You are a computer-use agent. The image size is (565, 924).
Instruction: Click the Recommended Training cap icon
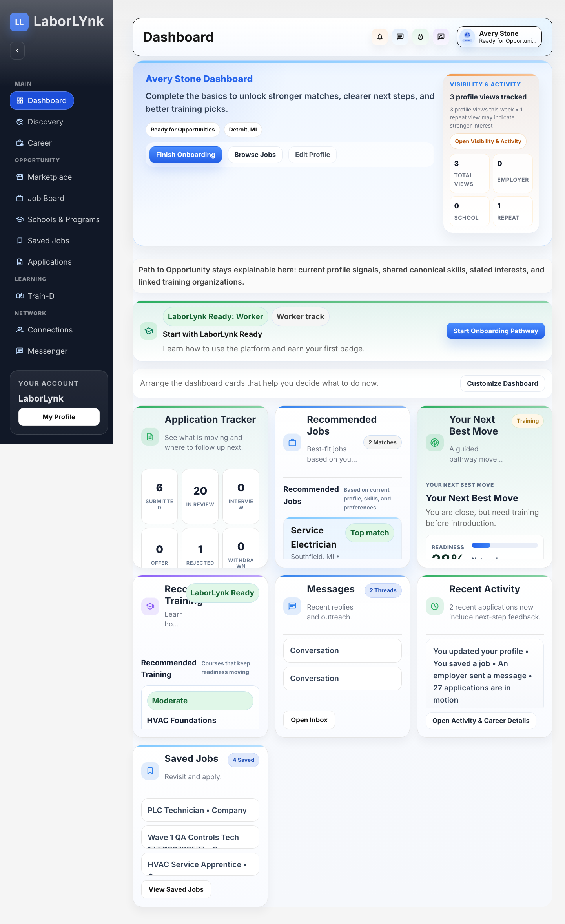150,606
